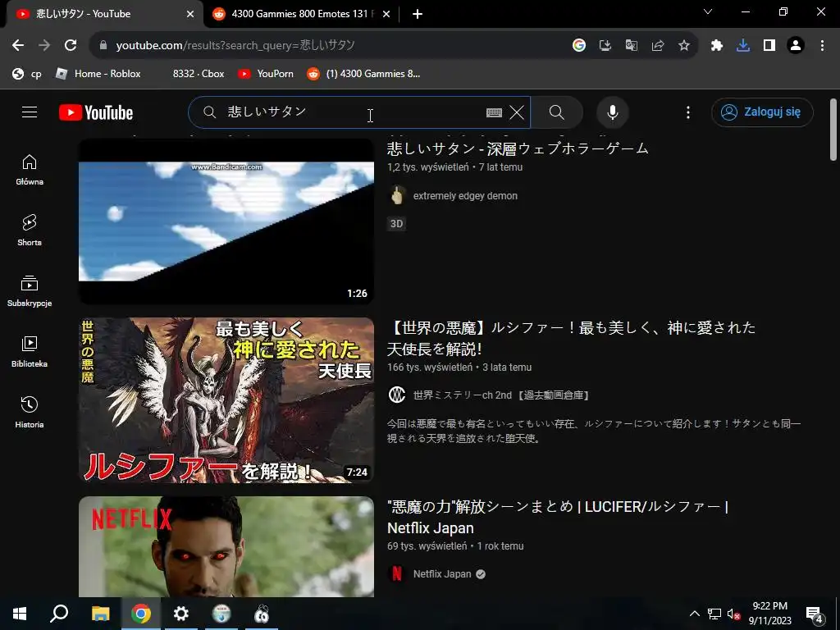Open the Bandicam sky video thumbnail
This screenshot has width=840, height=630.
(x=226, y=221)
